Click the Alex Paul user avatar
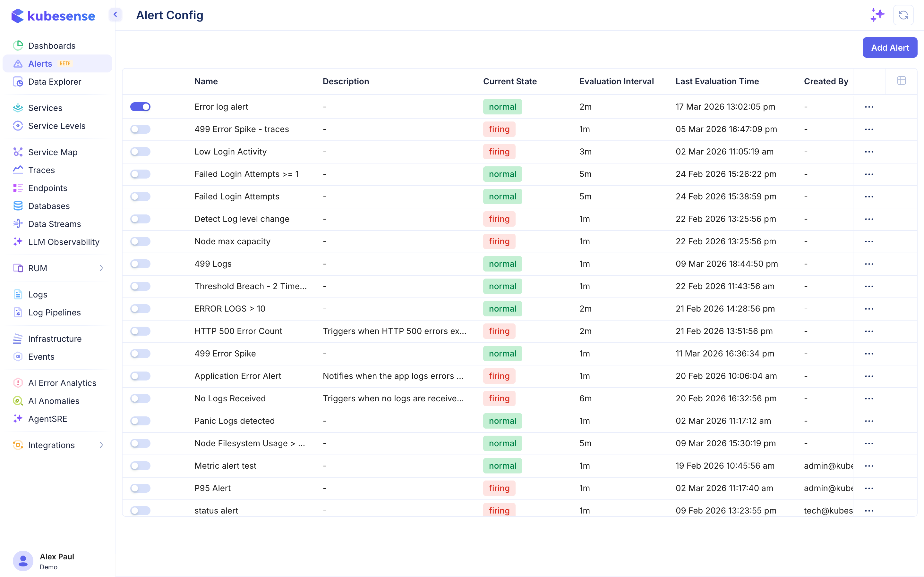The width and height of the screenshot is (924, 577). pyautogui.click(x=23, y=561)
